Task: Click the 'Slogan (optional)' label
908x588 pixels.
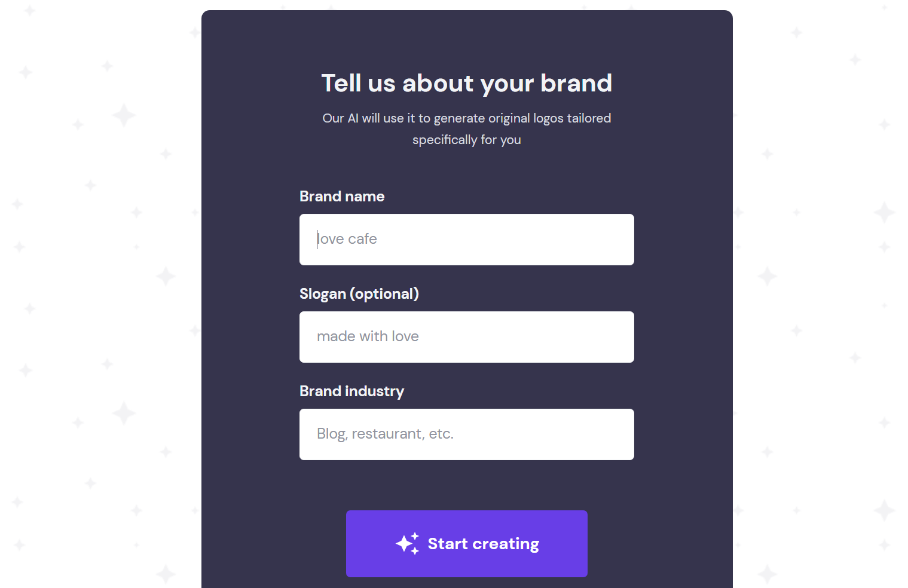Action: pos(359,293)
